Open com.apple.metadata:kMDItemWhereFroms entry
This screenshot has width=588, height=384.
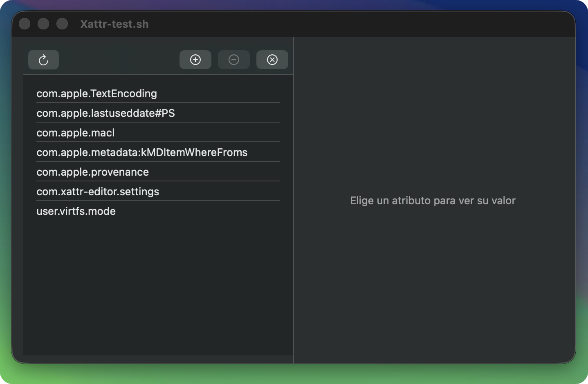pyautogui.click(x=142, y=152)
